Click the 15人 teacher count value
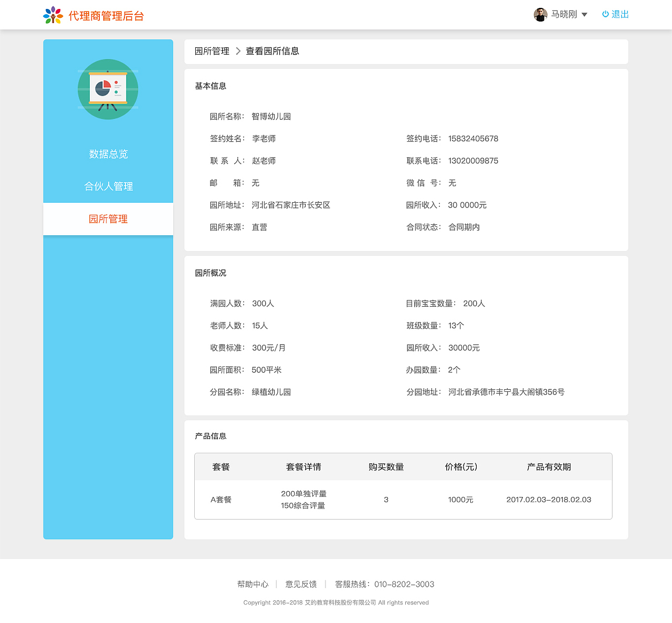 pyautogui.click(x=260, y=326)
